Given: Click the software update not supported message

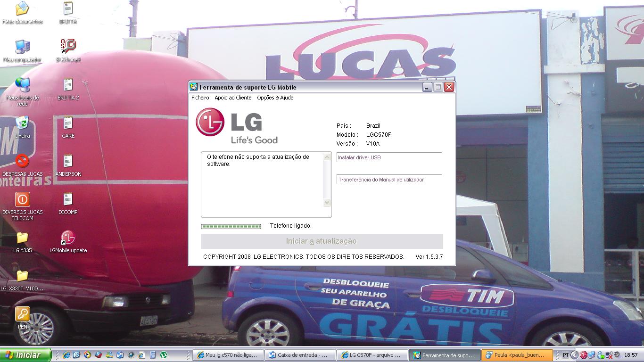Looking at the screenshot, I should pos(258,160).
